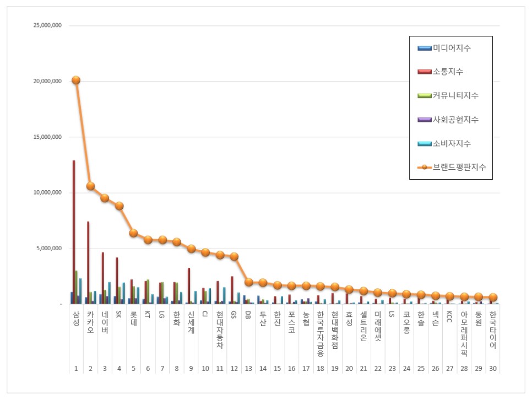Click the rank number 20 label
Viewport: 532px width, 399px height.
coord(349,369)
